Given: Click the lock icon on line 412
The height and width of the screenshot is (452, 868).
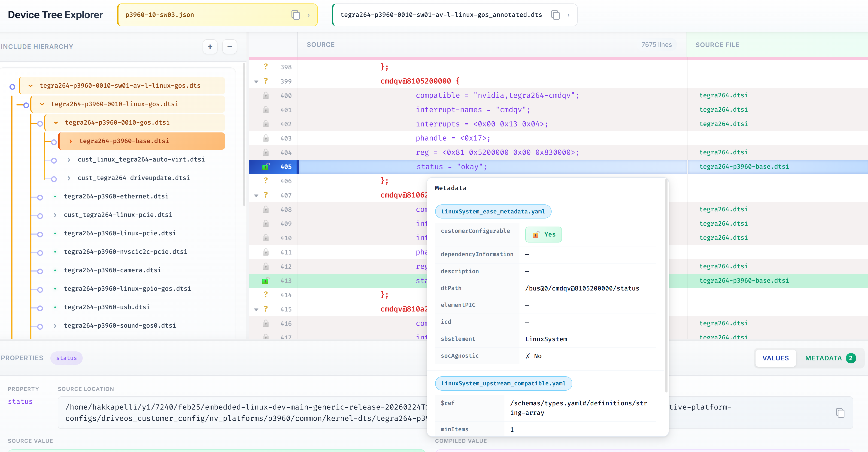Looking at the screenshot, I should point(266,266).
